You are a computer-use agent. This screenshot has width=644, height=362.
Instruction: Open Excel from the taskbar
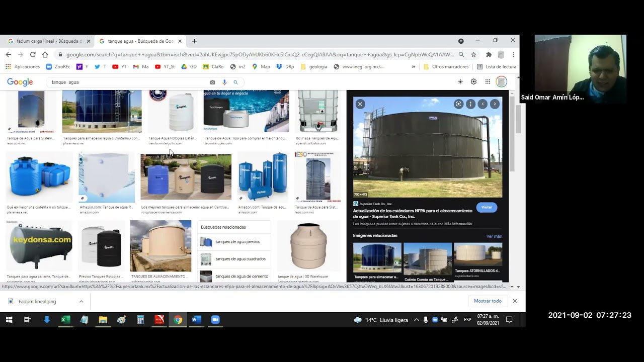(x=65, y=320)
